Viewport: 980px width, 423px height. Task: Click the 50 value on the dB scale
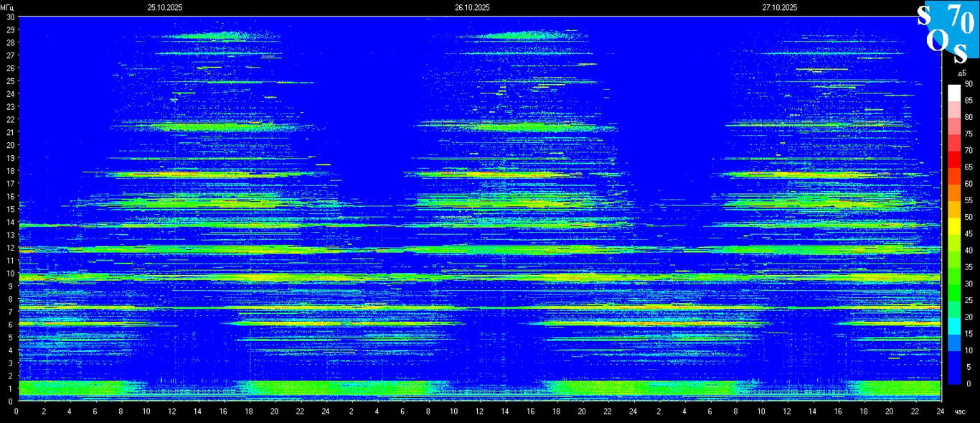(x=968, y=217)
